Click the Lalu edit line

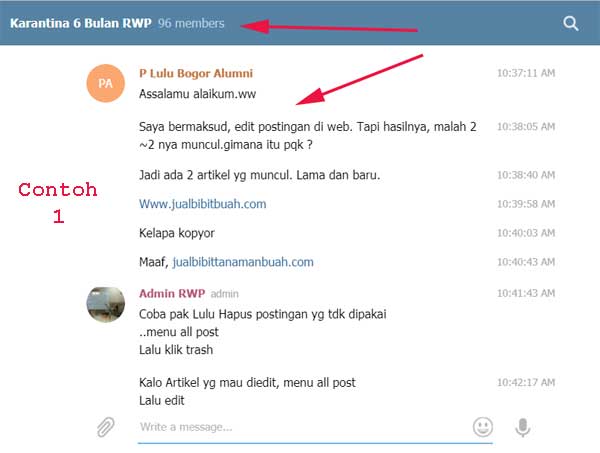tap(161, 401)
